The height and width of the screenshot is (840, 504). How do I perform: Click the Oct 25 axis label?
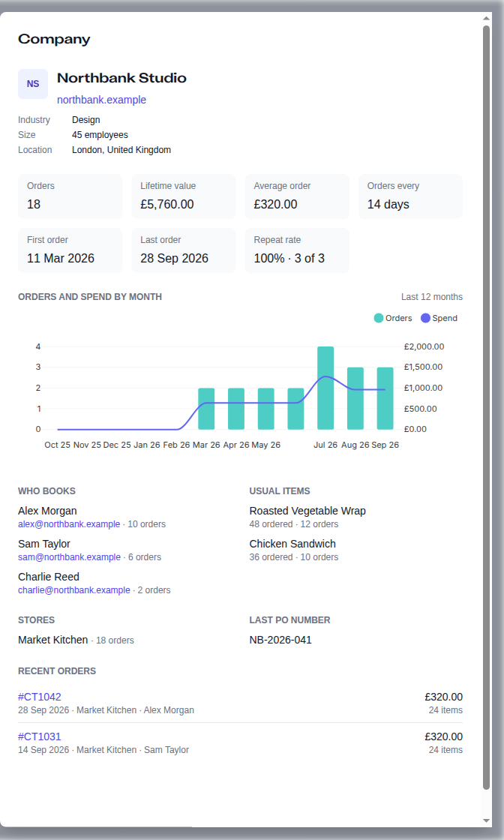57,445
